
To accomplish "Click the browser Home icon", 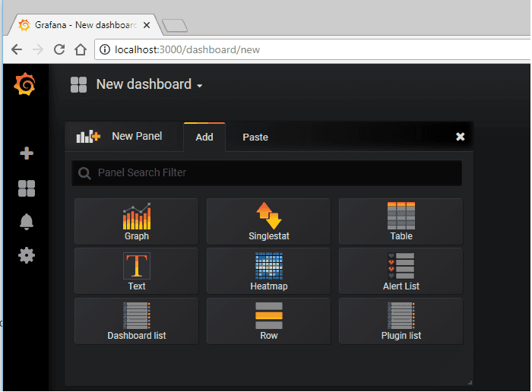I will point(81,49).
